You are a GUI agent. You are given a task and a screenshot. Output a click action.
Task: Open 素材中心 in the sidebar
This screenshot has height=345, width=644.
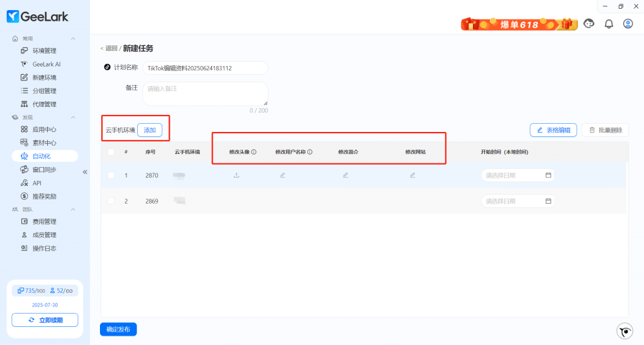(44, 143)
